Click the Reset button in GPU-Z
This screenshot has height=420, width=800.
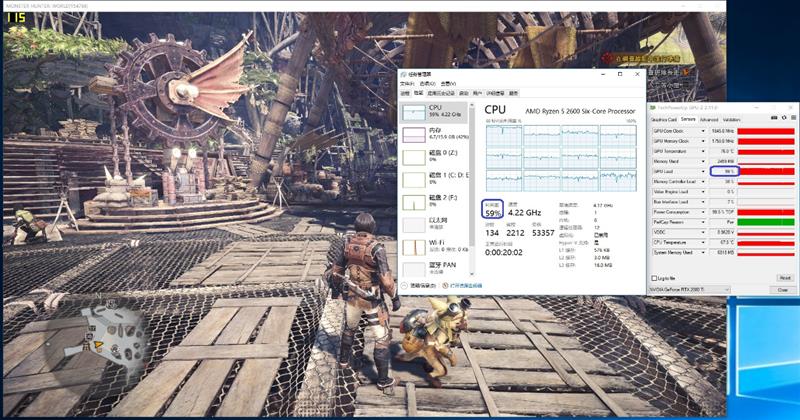coord(783,278)
